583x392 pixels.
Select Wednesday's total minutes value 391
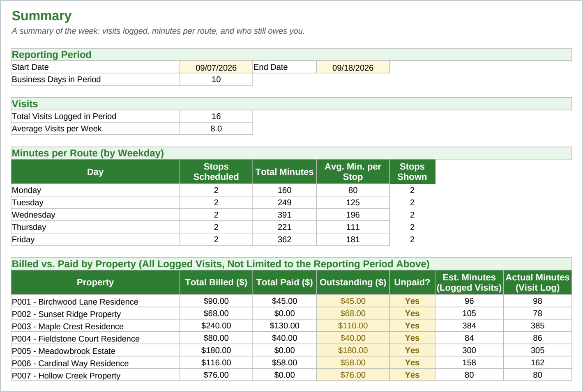(x=284, y=215)
